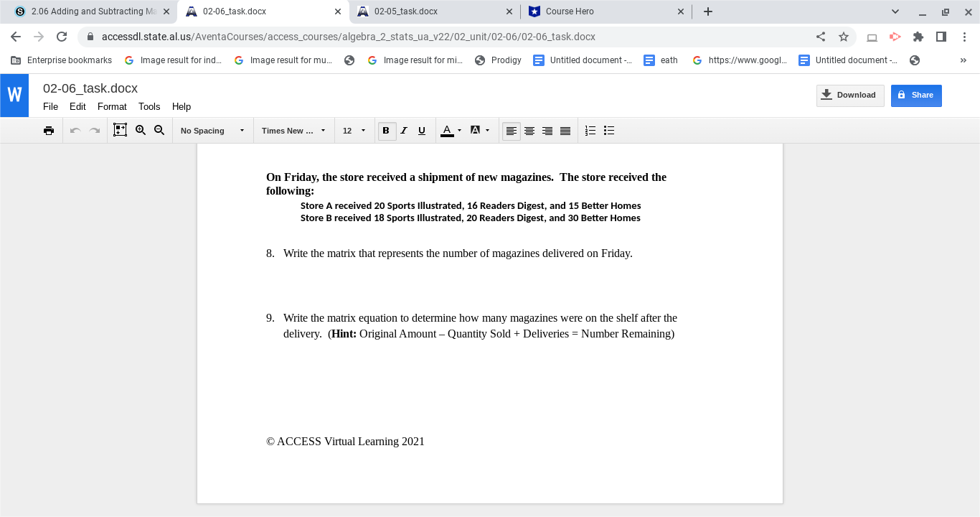This screenshot has height=517, width=980.
Task: Align text to the right
Action: pyautogui.click(x=547, y=131)
